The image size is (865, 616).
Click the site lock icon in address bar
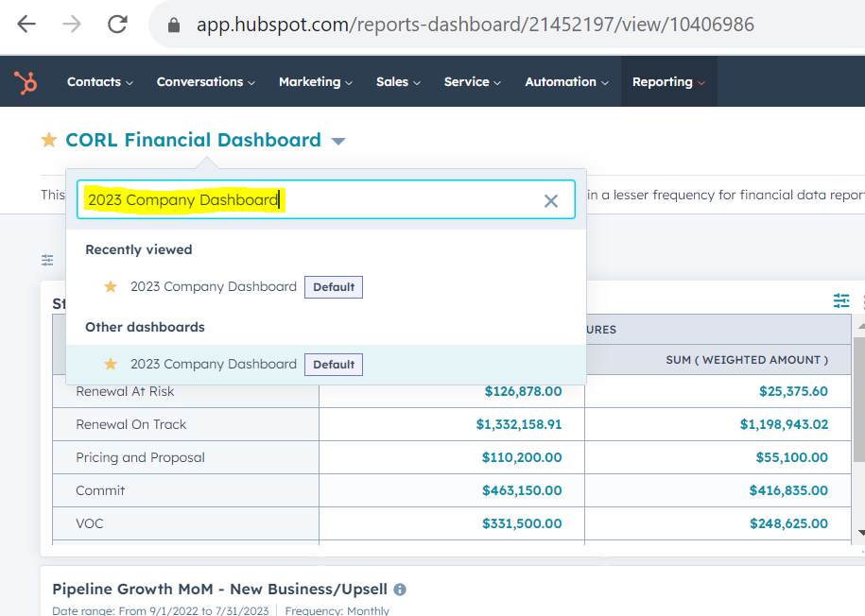pyautogui.click(x=173, y=26)
